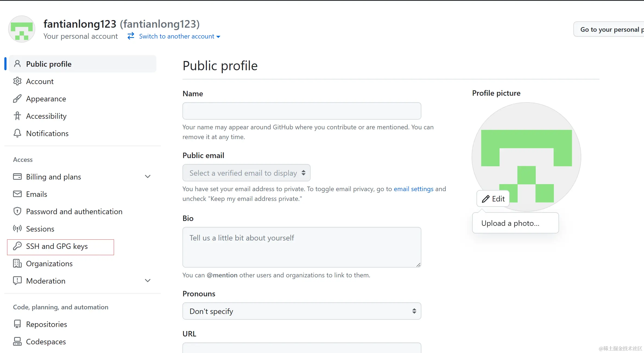Click the Account gear icon
644x353 pixels.
pos(17,81)
